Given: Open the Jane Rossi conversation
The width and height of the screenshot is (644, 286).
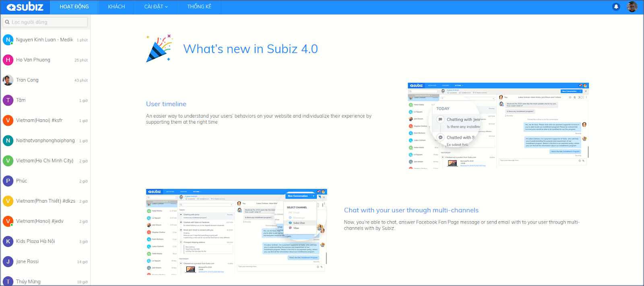Looking at the screenshot, I should [x=45, y=261].
